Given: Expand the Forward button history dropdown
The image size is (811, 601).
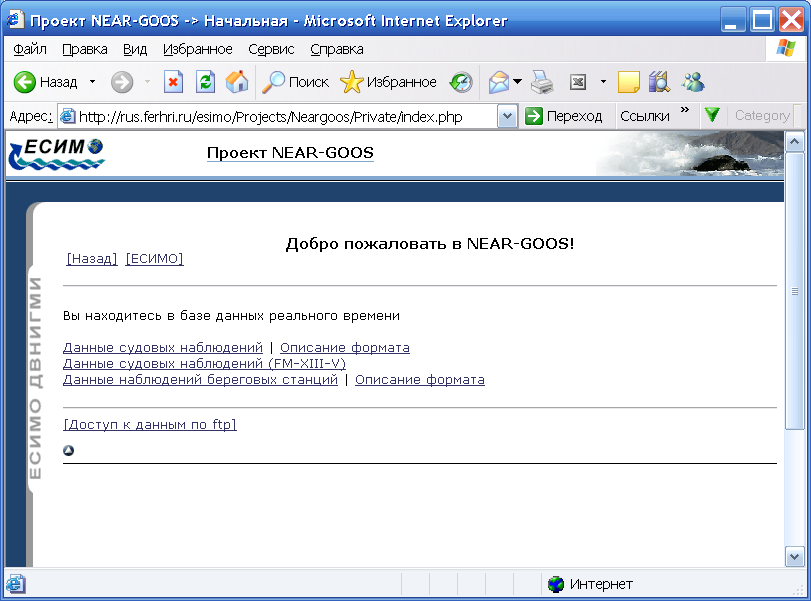Looking at the screenshot, I should click(147, 82).
